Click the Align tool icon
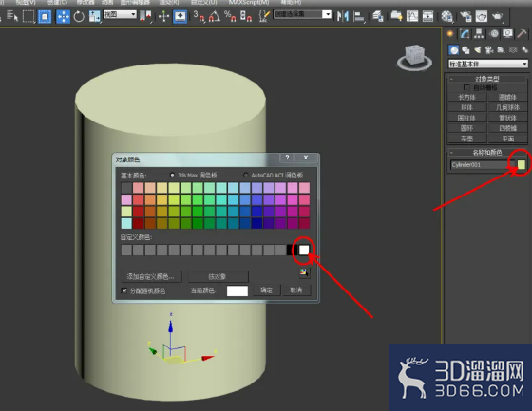Screen dimensions: 532x411 point(359,16)
